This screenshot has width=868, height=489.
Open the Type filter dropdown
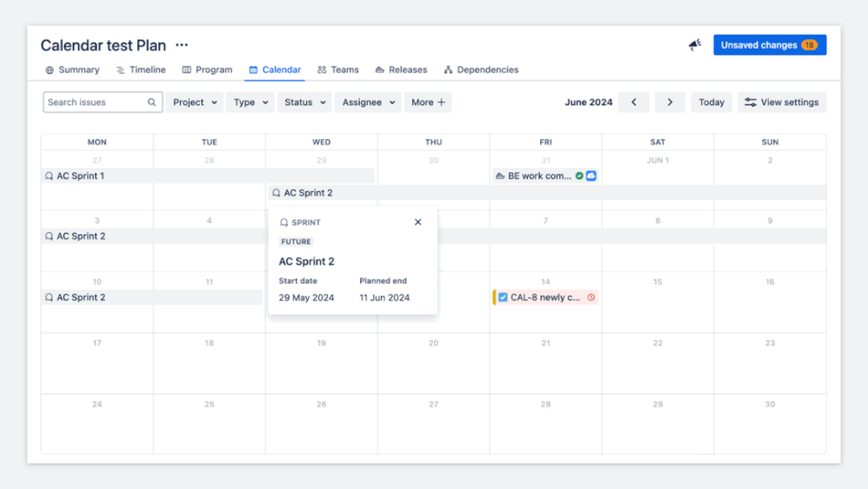coord(250,103)
